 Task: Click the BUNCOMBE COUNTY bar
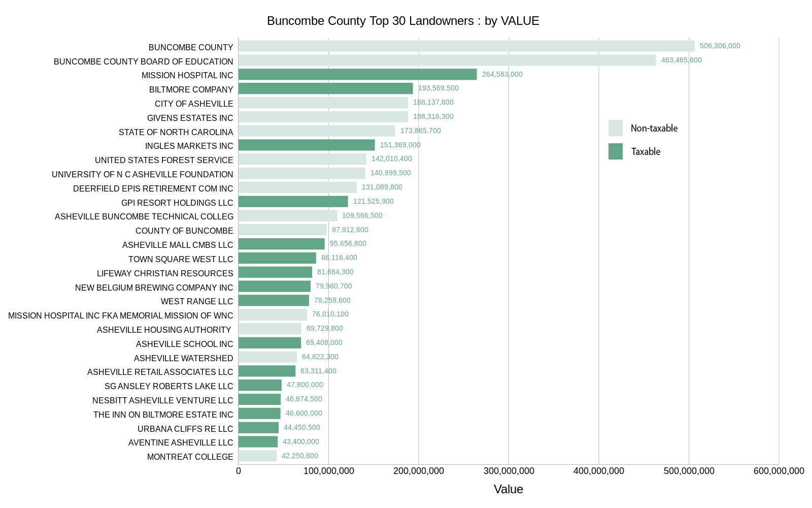tap(466, 46)
